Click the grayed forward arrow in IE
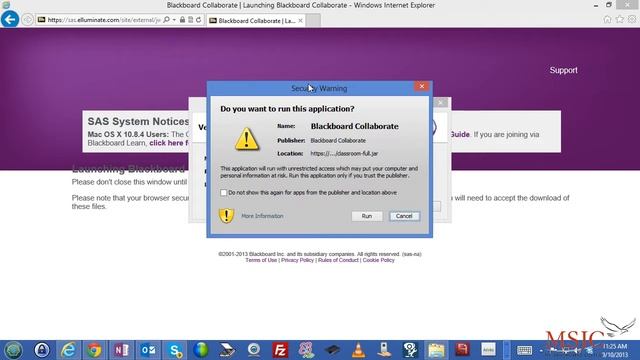This screenshot has width=640, height=360. pyautogui.click(x=27, y=20)
